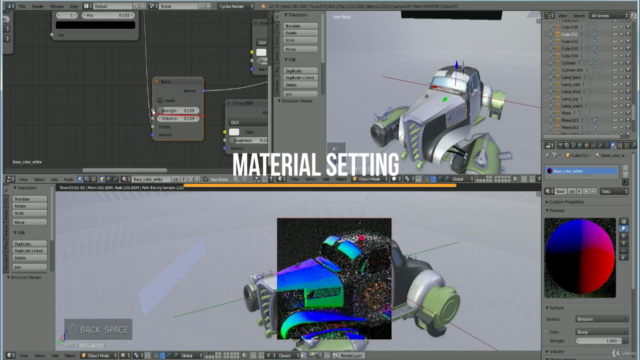Open the outliner All Scenes dropdown
640x360 pixels.
click(609, 16)
